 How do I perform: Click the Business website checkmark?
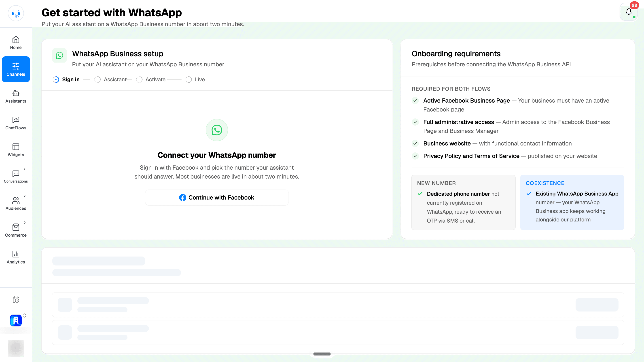(415, 143)
